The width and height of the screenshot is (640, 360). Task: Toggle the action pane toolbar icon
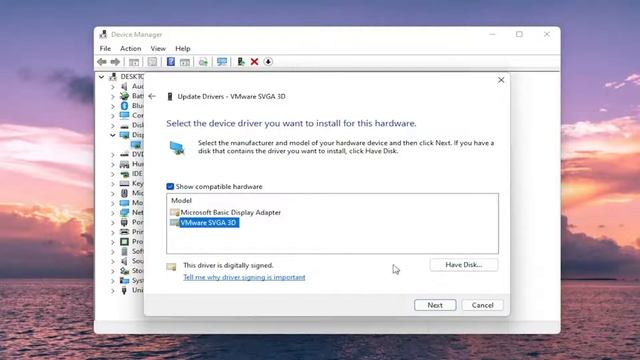(x=185, y=62)
